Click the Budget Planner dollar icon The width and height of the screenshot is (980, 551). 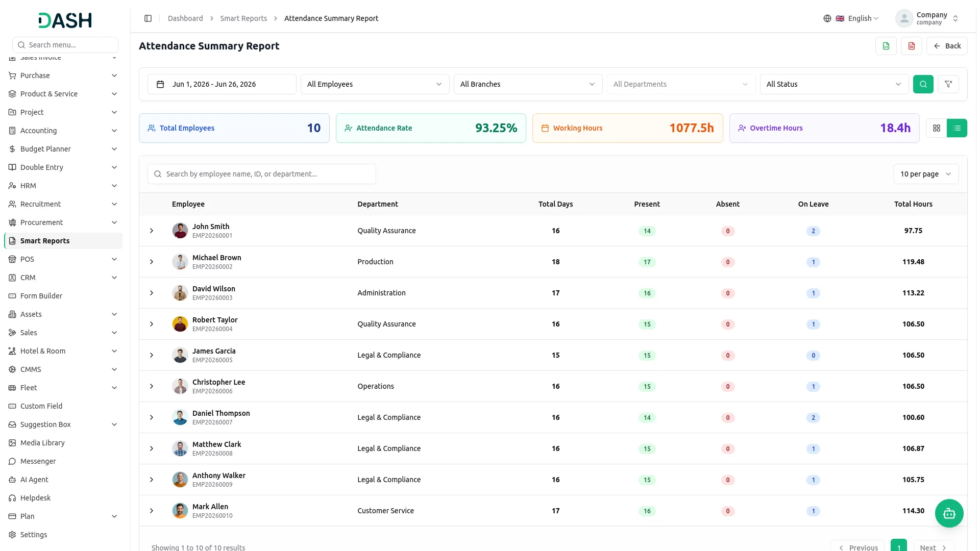click(12, 149)
